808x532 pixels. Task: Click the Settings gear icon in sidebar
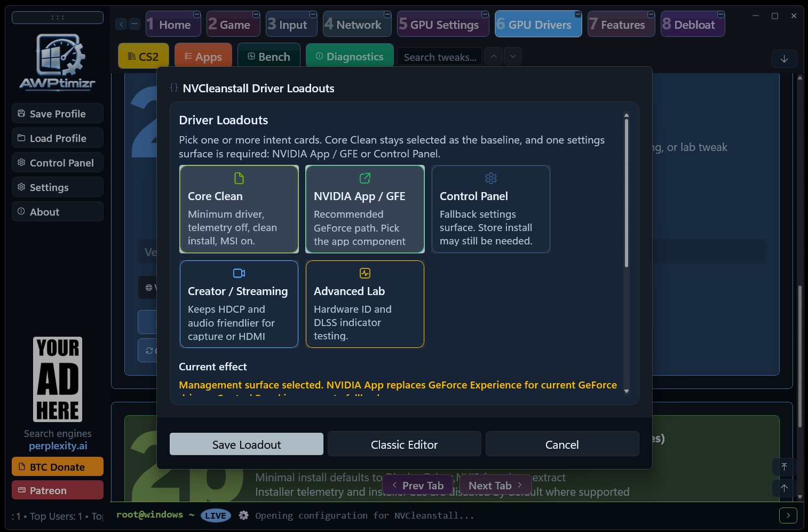click(21, 187)
